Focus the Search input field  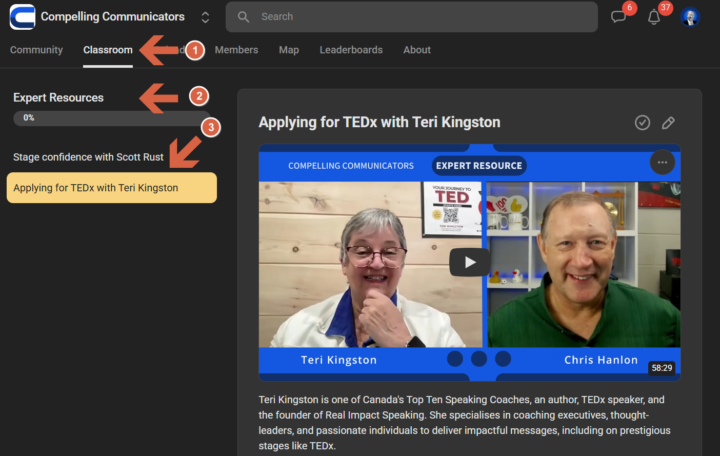[x=411, y=17]
